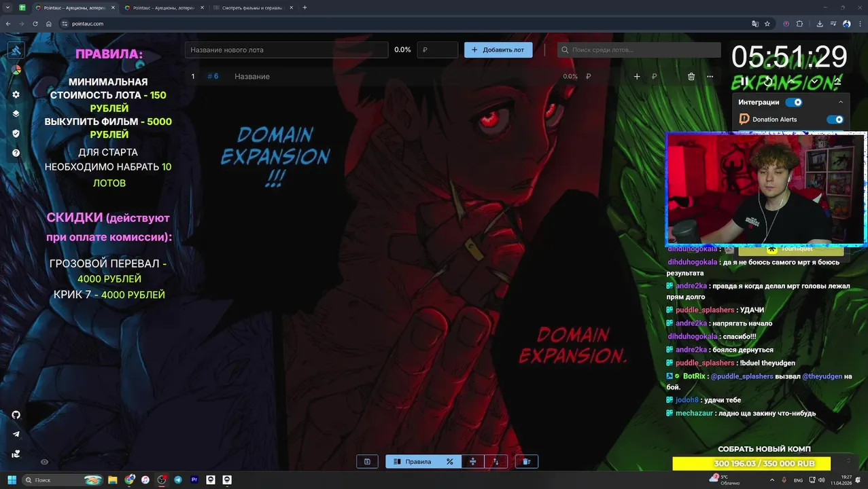Open the tab search dropdown arrow
This screenshot has height=489, width=868.
click(8, 7)
